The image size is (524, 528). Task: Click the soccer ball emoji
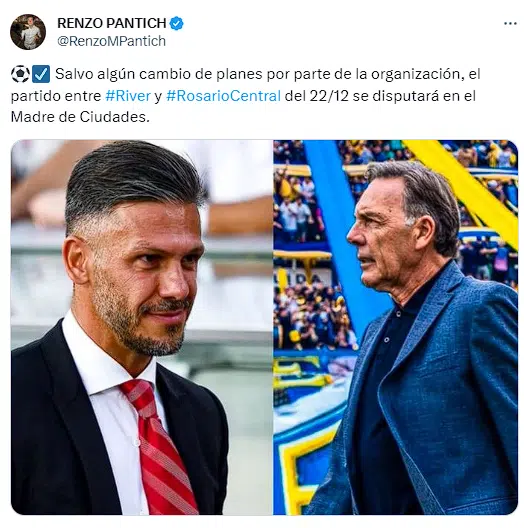(21, 74)
